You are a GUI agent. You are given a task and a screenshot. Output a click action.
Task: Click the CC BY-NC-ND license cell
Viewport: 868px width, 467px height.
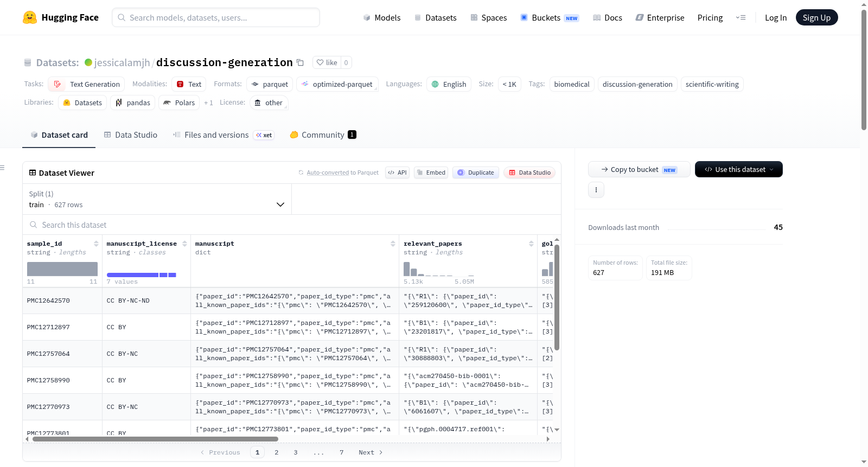click(146, 300)
